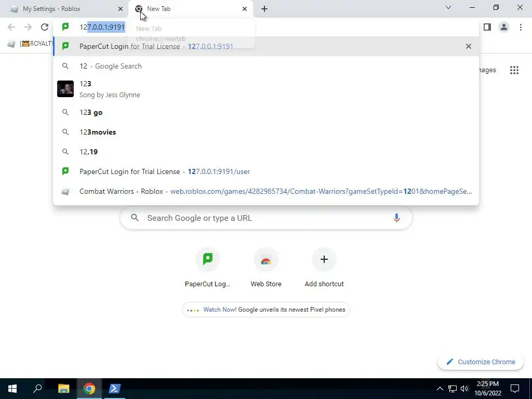The image size is (532, 399).
Task: Click the Chrome taskbar icon
Action: (89, 389)
